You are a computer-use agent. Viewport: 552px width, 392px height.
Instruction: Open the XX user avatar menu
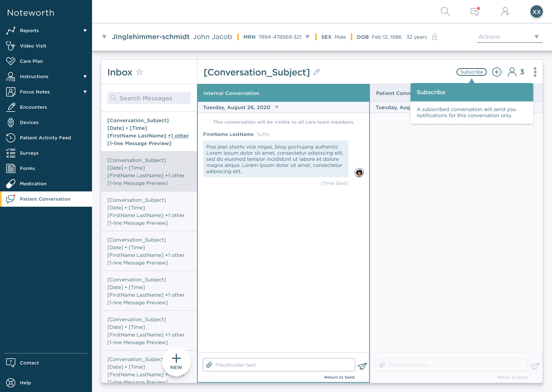536,12
